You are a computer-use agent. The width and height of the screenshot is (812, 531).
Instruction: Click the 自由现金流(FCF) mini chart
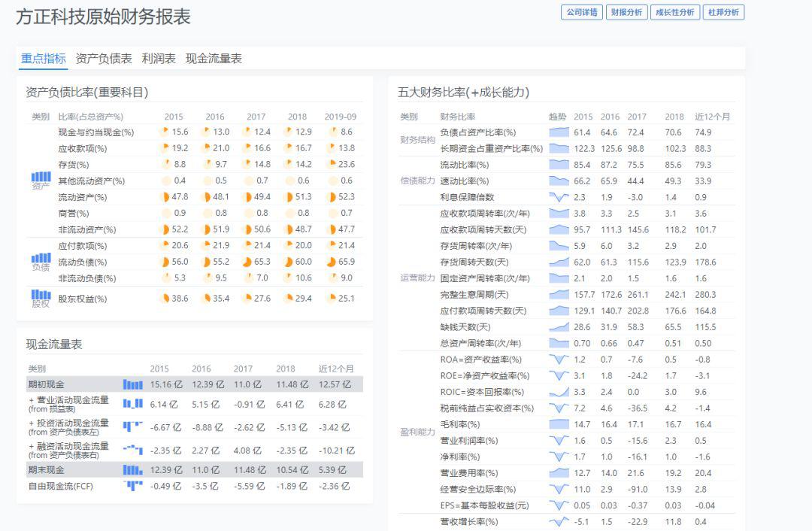coord(132,486)
